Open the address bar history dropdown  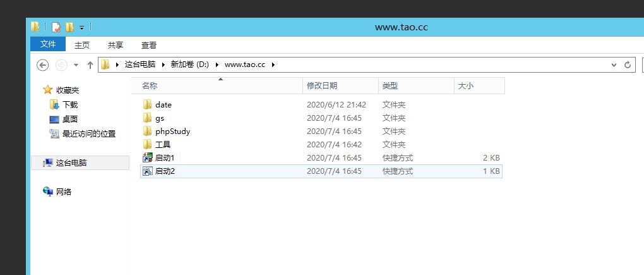[614, 64]
